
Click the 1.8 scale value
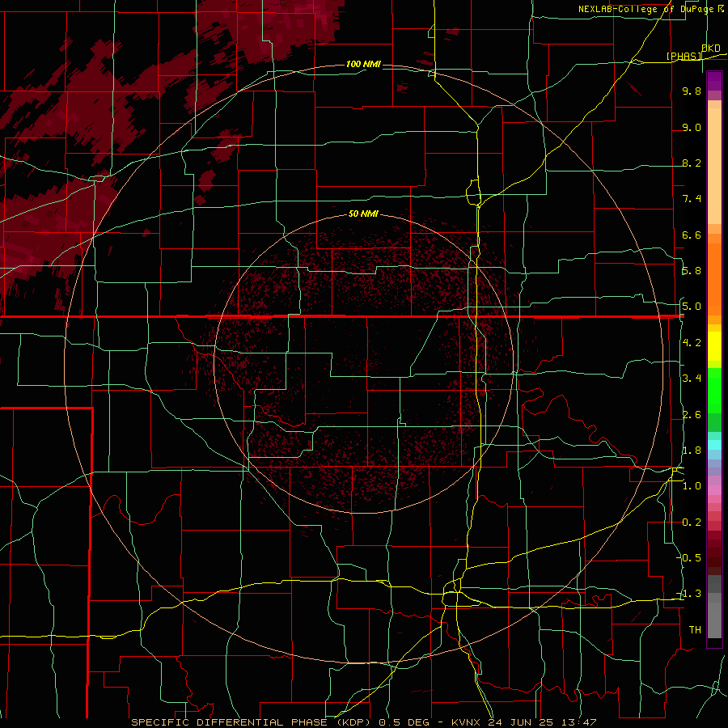[x=692, y=451]
